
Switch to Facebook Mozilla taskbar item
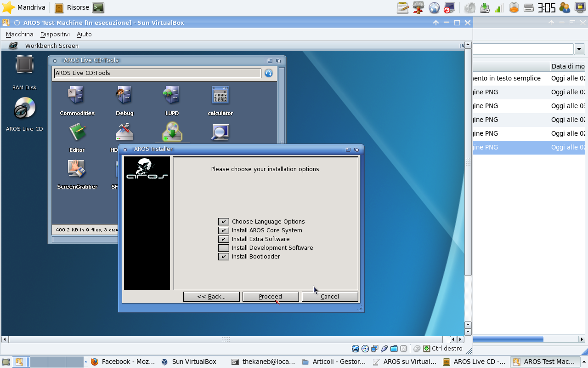point(123,362)
